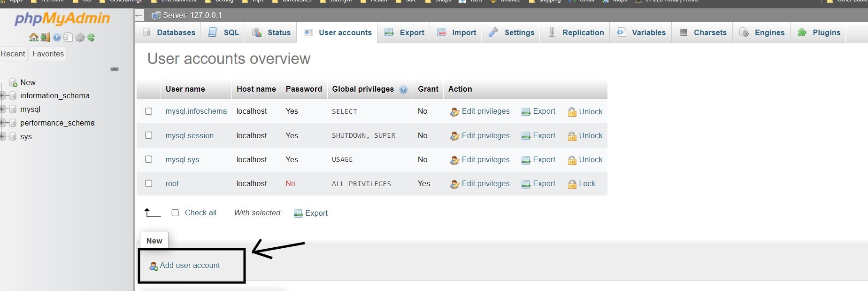Click Export link in mysql.infoschema row
Screen dimensions: 868x291
click(544, 111)
